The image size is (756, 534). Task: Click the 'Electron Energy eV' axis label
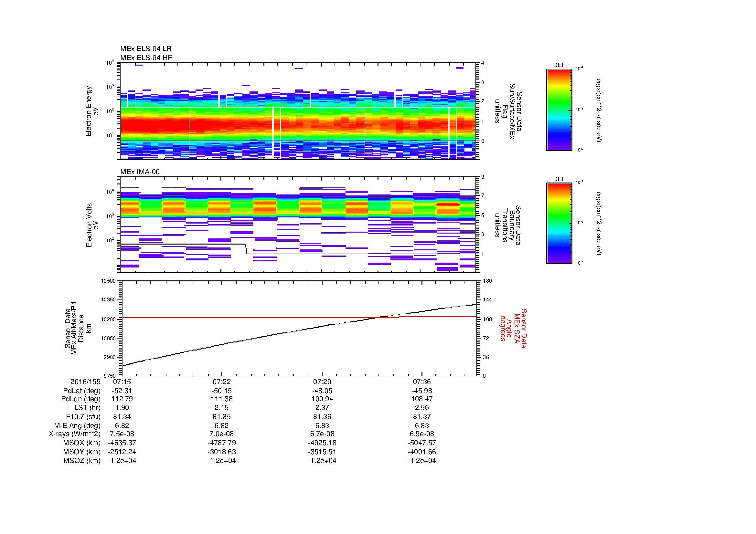[x=92, y=111]
